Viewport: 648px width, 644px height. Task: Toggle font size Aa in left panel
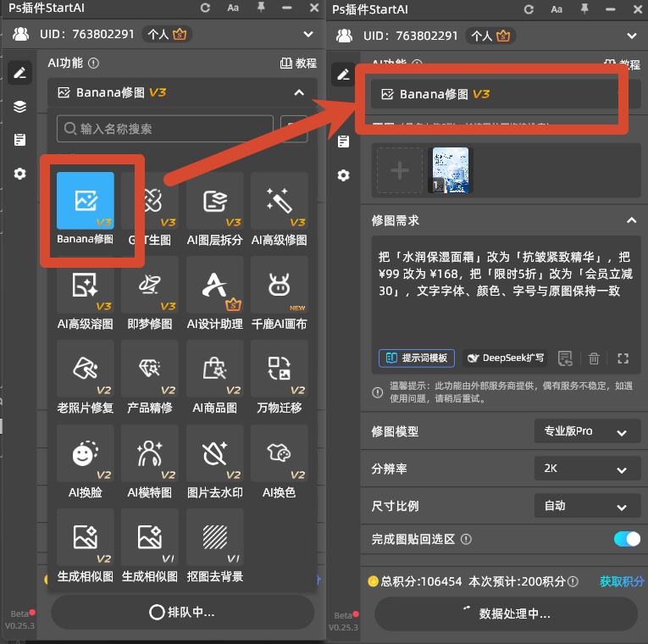tap(233, 8)
